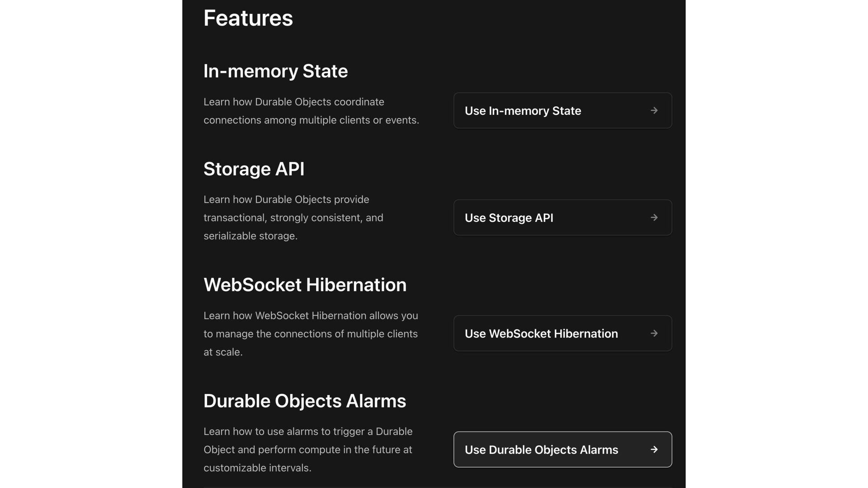Click the paragraph about alarms triggering a Durable Object
868x488 pixels.
(x=308, y=450)
